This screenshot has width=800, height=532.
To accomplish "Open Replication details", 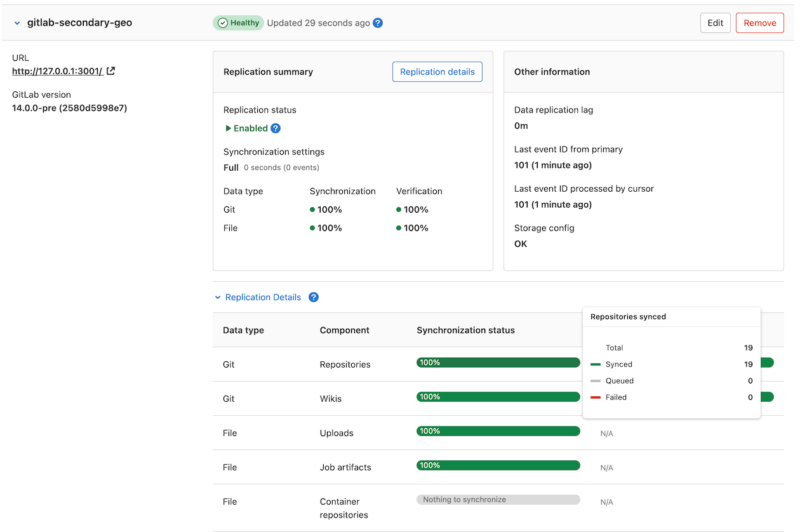I will pos(437,71).
